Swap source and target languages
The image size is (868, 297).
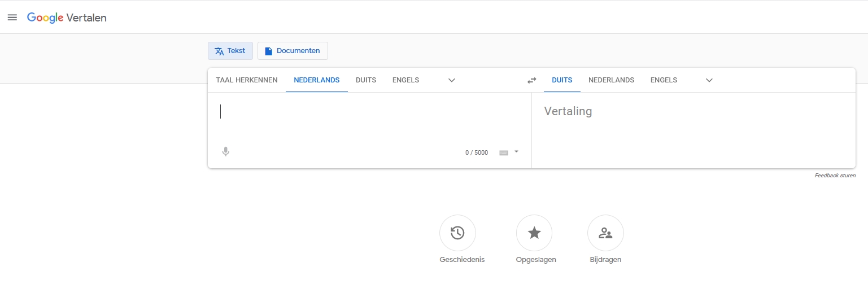pos(531,80)
